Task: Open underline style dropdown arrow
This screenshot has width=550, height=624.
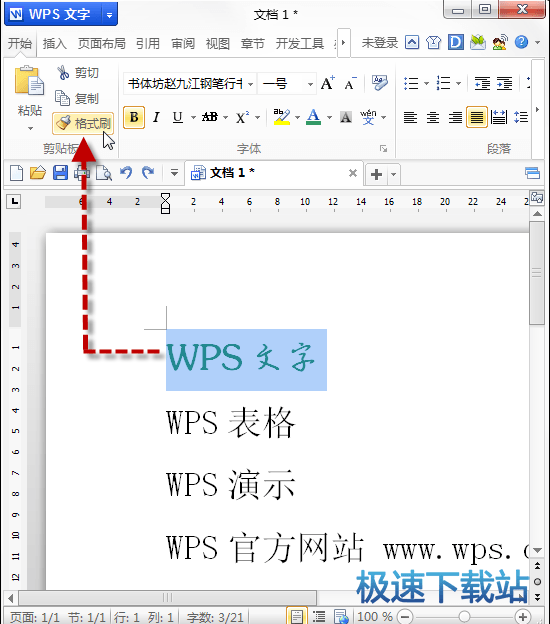Action: click(x=193, y=117)
